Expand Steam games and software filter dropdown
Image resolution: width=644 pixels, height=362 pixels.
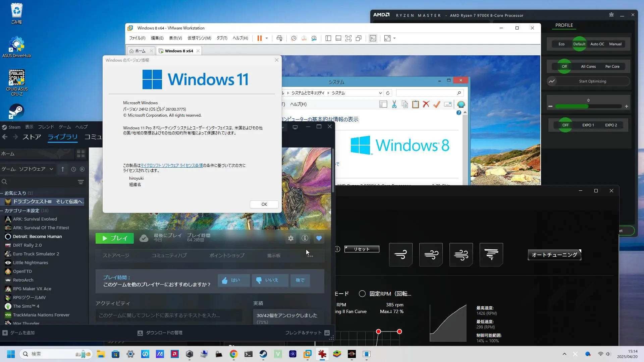pyautogui.click(x=28, y=169)
